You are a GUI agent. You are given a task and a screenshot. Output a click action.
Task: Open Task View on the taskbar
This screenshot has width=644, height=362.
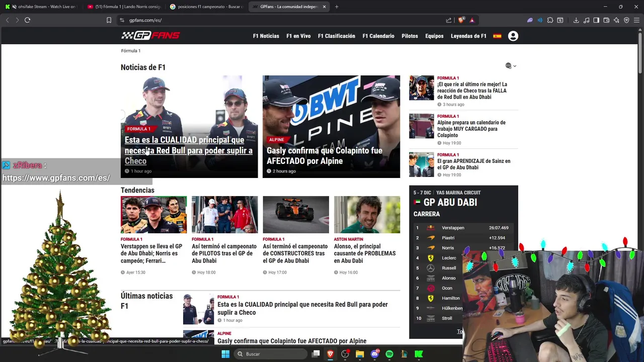(315, 354)
